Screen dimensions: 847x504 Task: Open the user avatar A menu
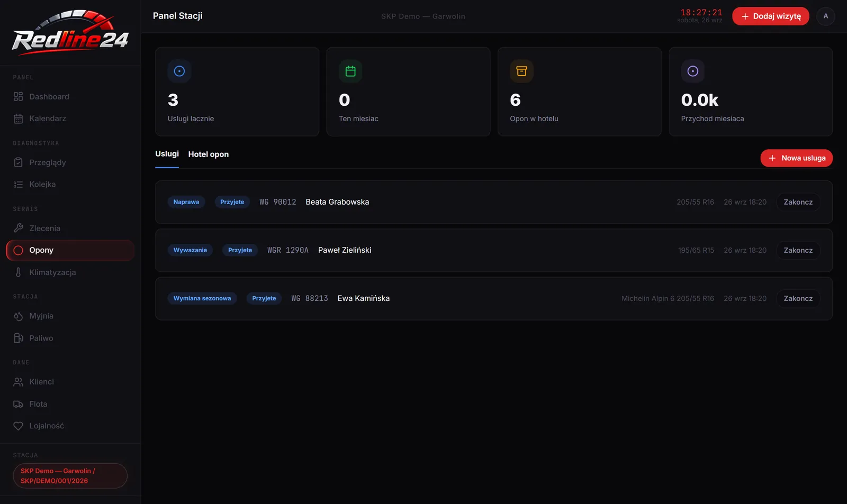825,16
